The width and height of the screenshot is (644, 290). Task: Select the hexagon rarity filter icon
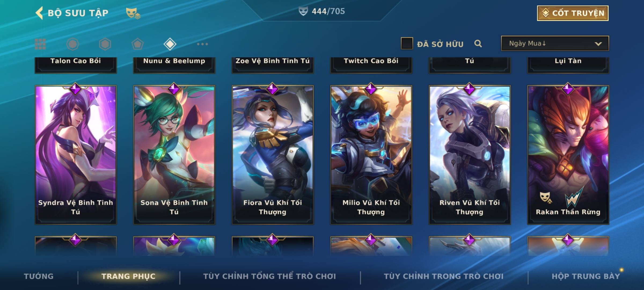pyautogui.click(x=105, y=44)
